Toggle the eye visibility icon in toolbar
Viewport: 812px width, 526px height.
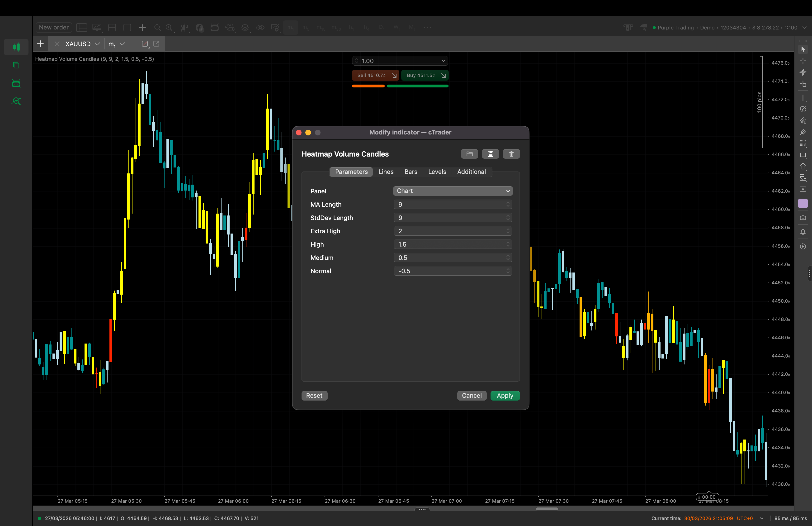[x=260, y=28]
